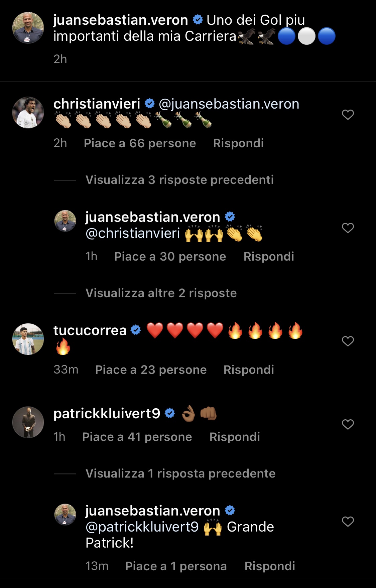
Task: Like patrickkluivert9's comment with the heart icon
Action: coord(348,424)
